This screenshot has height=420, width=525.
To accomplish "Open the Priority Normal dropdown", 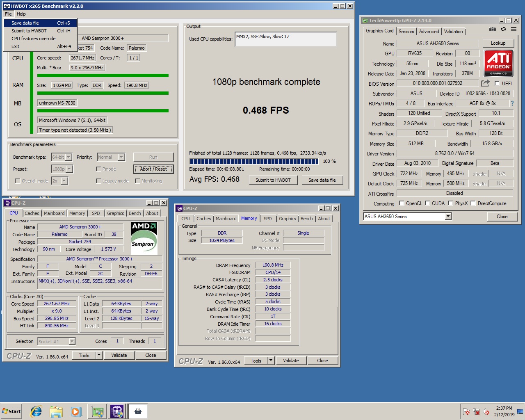I will [111, 157].
